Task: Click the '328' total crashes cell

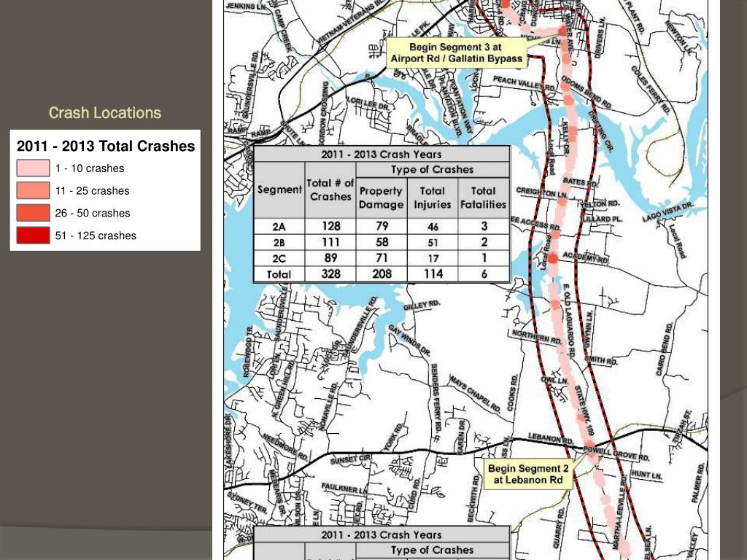Action: (330, 274)
